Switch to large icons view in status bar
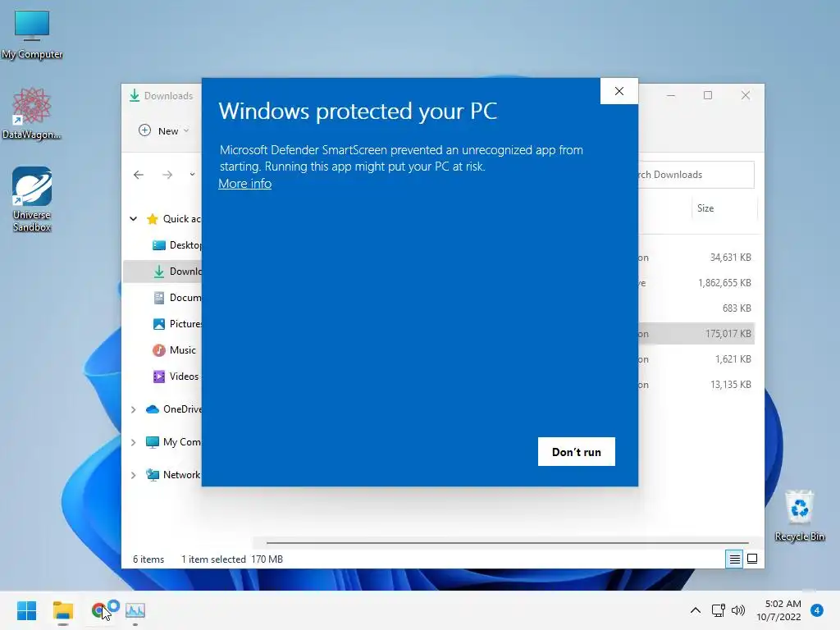 [x=752, y=559]
